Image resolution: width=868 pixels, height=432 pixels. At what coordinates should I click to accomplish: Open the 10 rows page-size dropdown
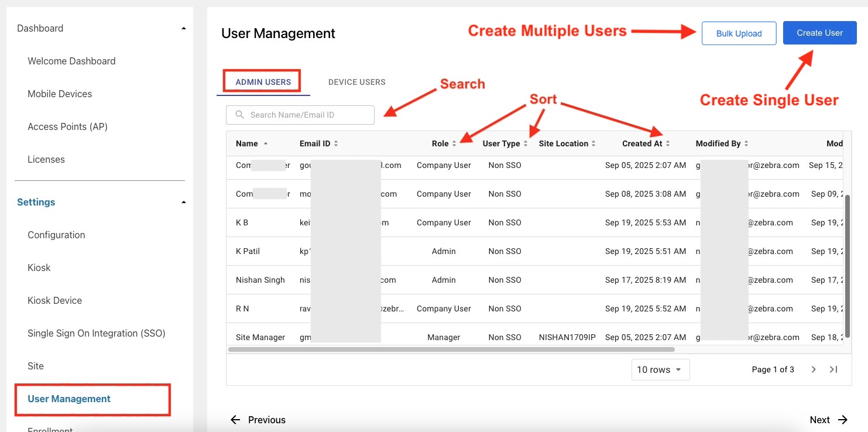click(660, 369)
